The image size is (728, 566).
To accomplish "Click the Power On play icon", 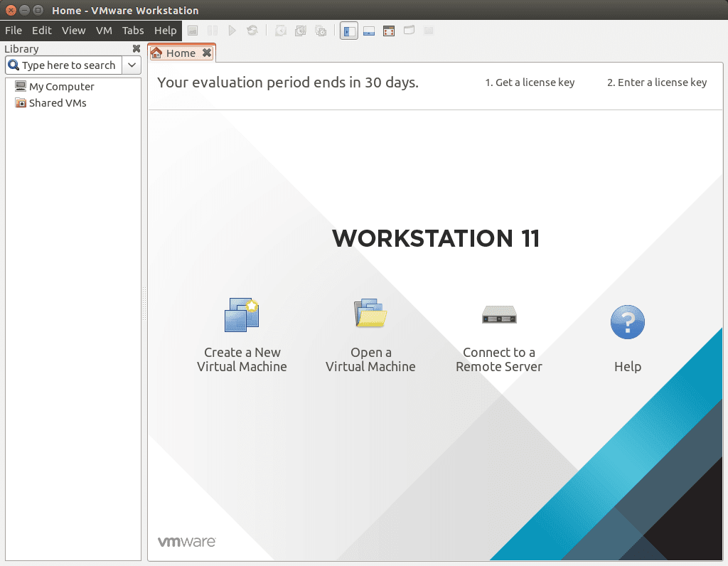I will [x=232, y=31].
